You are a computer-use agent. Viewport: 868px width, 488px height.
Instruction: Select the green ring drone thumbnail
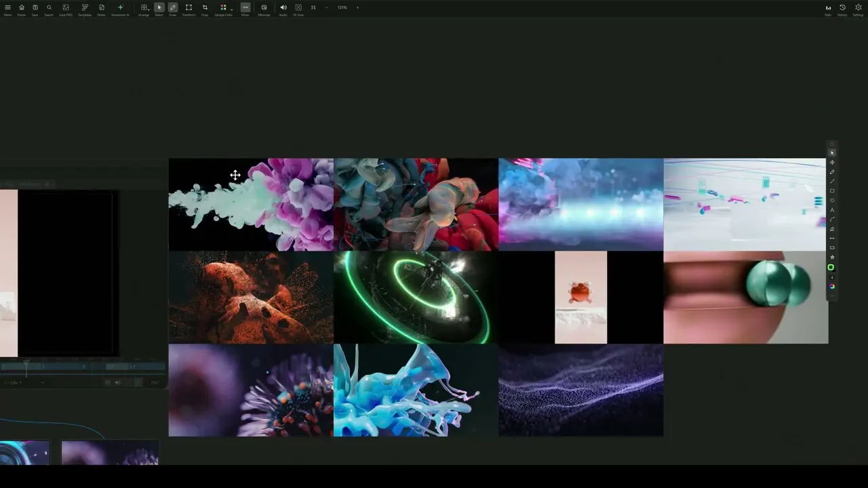click(416, 298)
